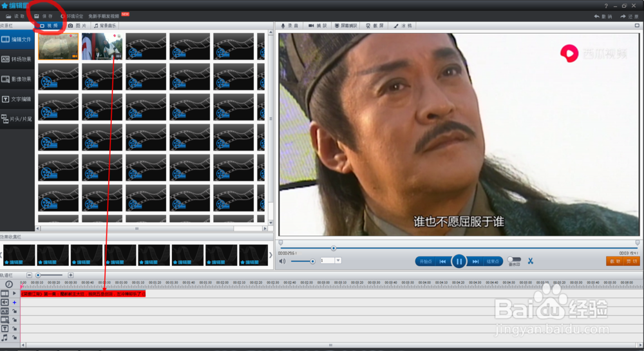Viewport: 644px width, 351px height.
Task: Open the 免新手期发视频 link with NEW badge
Action: [x=108, y=15]
